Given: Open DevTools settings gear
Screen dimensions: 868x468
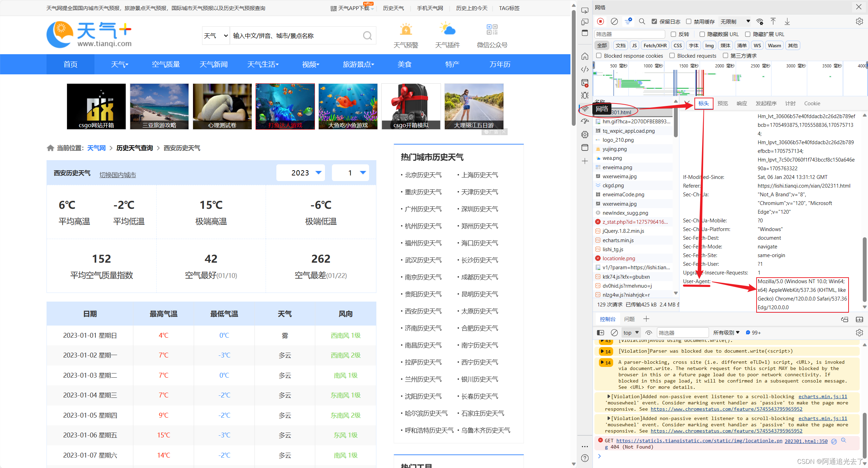Looking at the screenshot, I should pos(860,21).
